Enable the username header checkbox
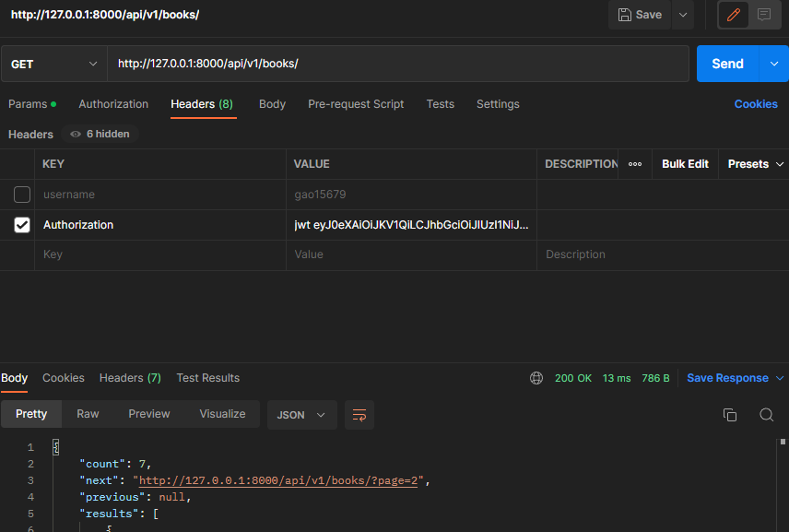 [22, 195]
